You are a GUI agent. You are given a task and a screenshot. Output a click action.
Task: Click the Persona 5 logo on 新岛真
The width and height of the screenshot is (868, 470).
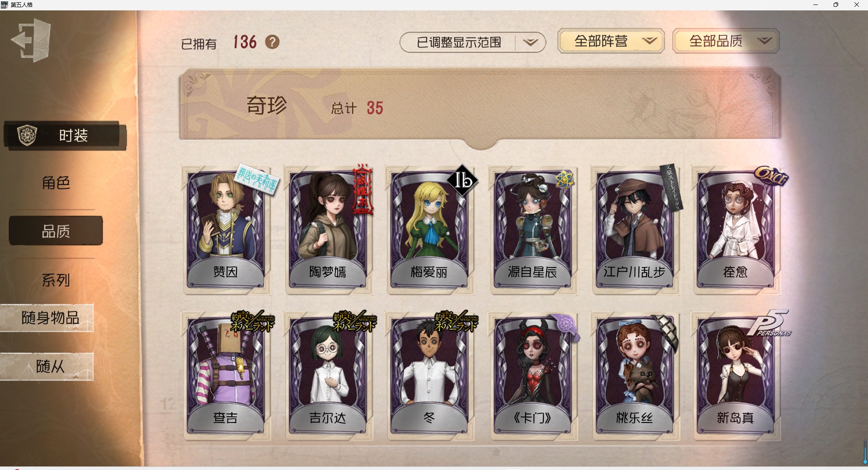[769, 324]
